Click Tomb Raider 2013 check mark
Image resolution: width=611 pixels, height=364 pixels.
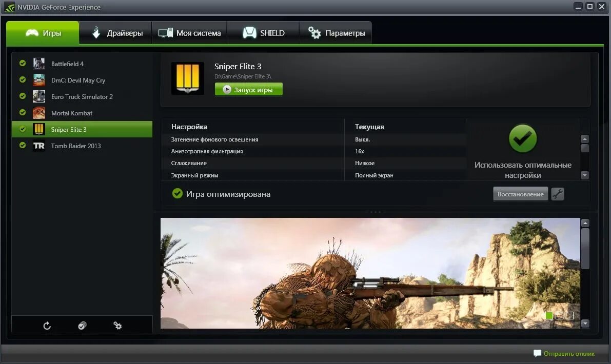point(23,145)
